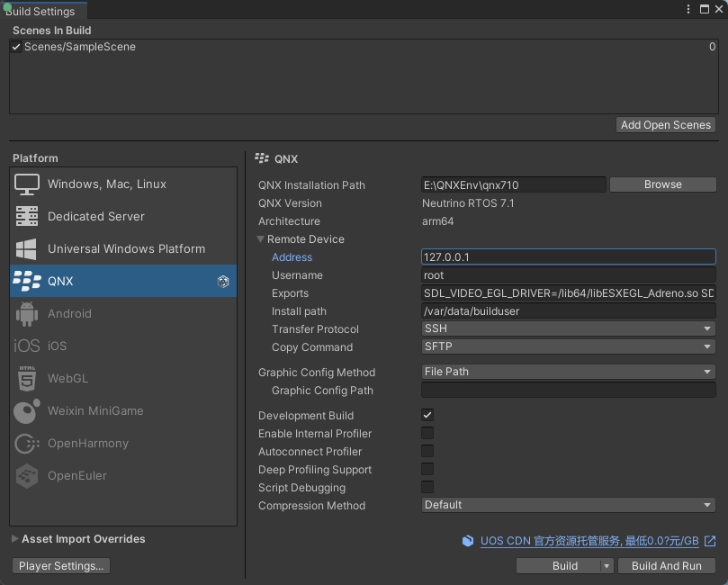The height and width of the screenshot is (585, 728).
Task: Open the Compression Method dropdown
Action: point(568,505)
